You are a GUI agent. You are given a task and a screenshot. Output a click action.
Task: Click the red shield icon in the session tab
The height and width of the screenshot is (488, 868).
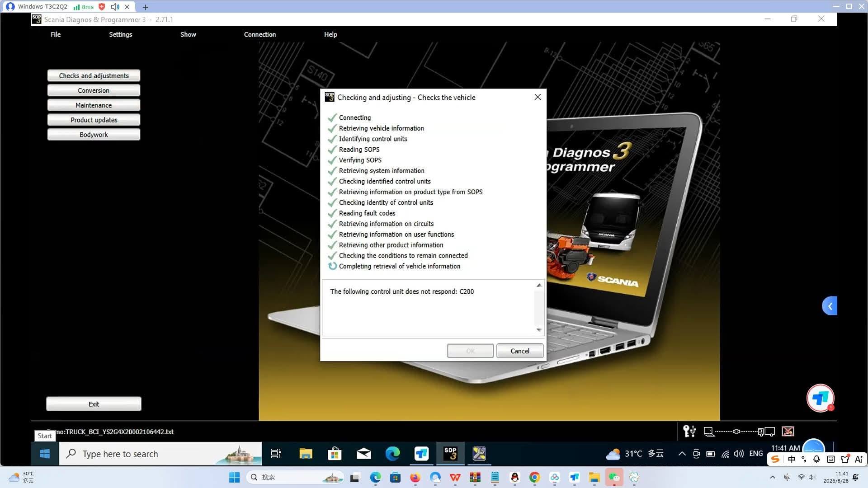coord(102,7)
